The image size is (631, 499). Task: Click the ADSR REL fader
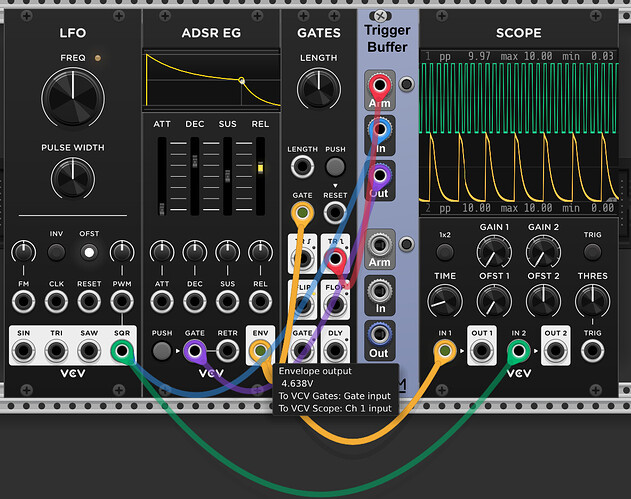point(260,176)
